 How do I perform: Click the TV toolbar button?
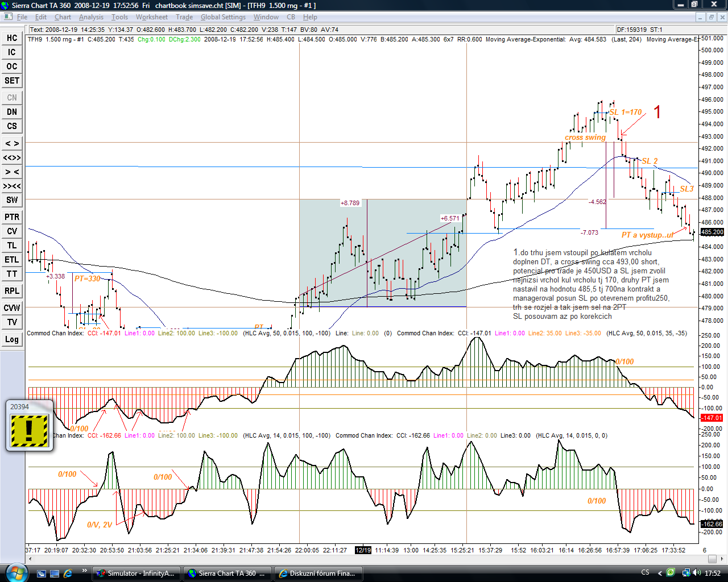pos(12,322)
